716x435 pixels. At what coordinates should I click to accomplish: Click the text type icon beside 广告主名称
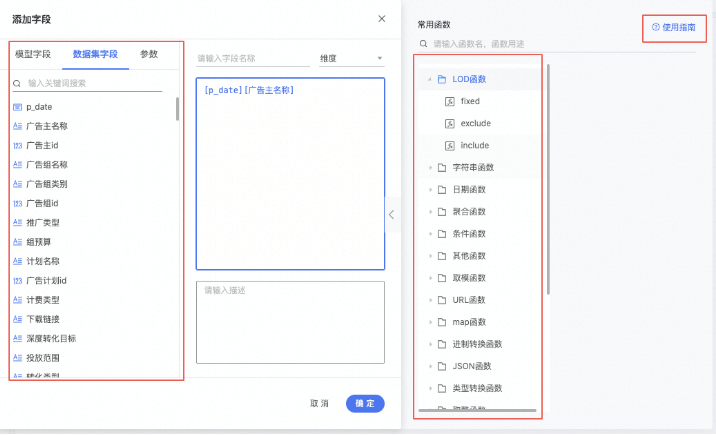click(x=17, y=126)
